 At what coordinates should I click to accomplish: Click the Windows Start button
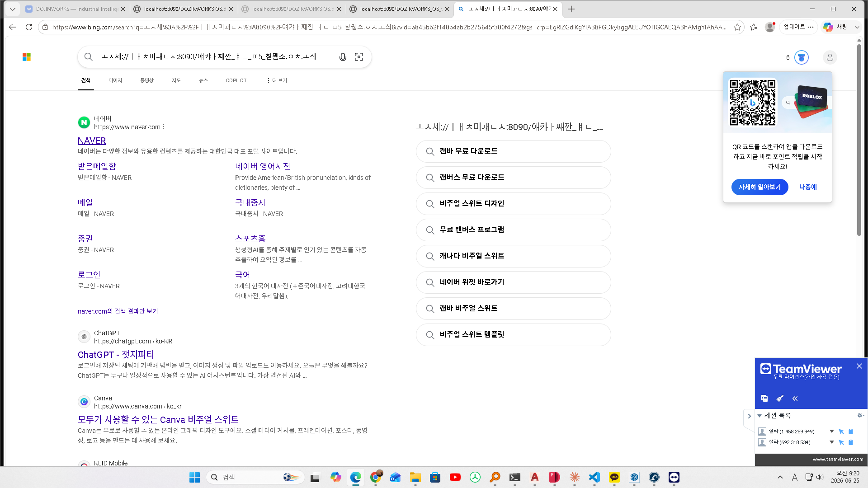195,477
